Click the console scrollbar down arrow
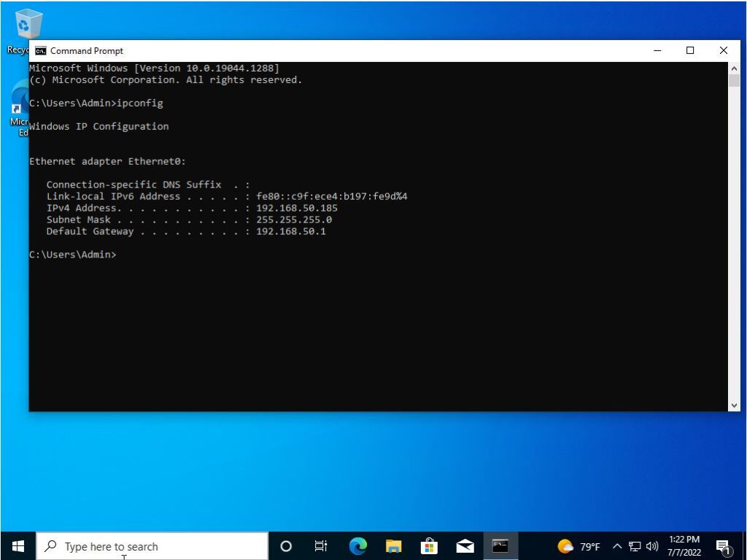The image size is (747, 560). [x=734, y=405]
